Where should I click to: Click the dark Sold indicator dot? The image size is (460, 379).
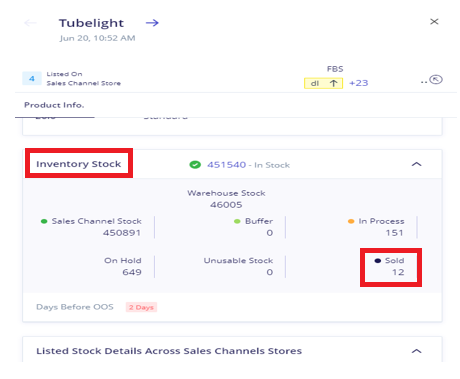[377, 261]
